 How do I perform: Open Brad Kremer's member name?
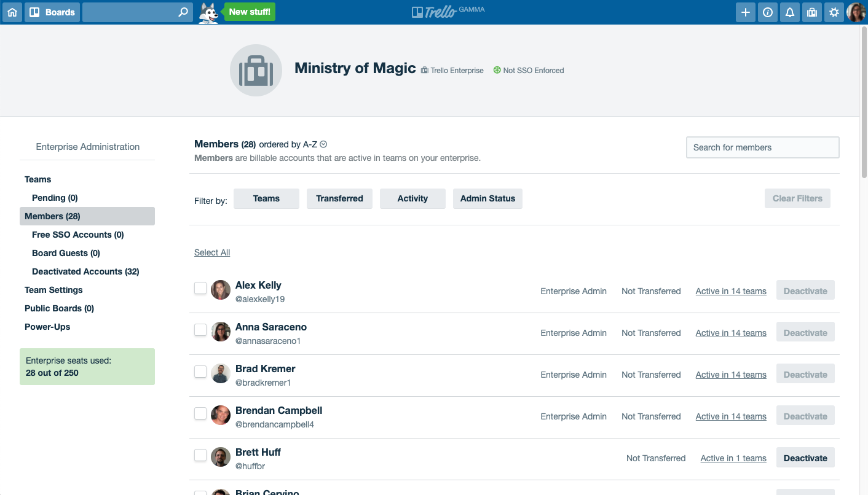point(266,368)
